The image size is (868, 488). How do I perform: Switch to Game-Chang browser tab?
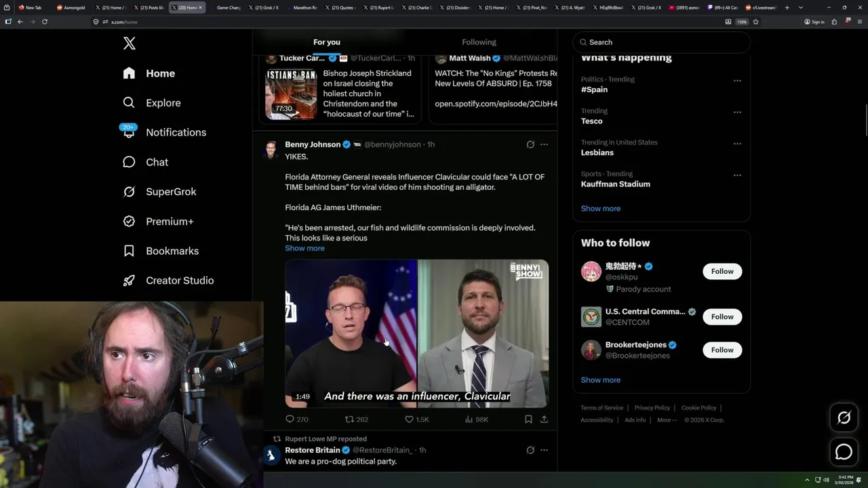point(226,7)
